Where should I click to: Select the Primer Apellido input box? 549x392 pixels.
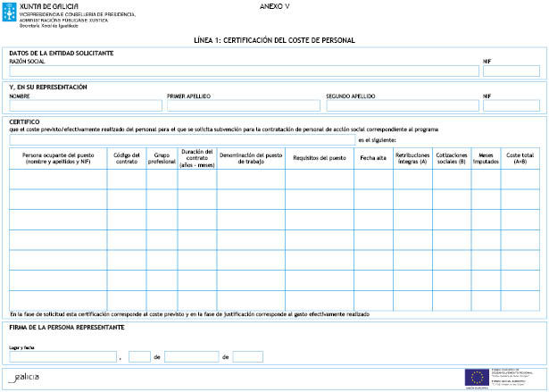244,105
